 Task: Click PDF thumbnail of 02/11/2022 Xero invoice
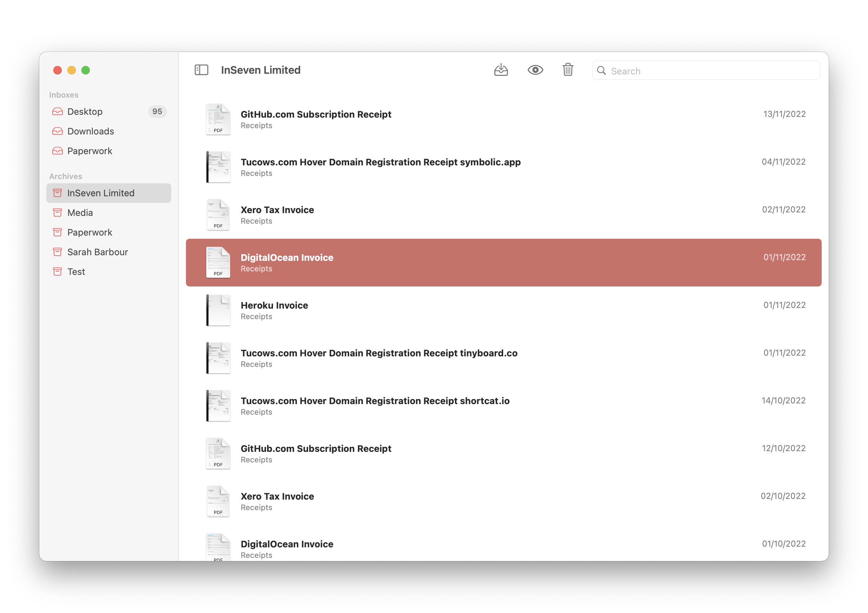pos(218,215)
